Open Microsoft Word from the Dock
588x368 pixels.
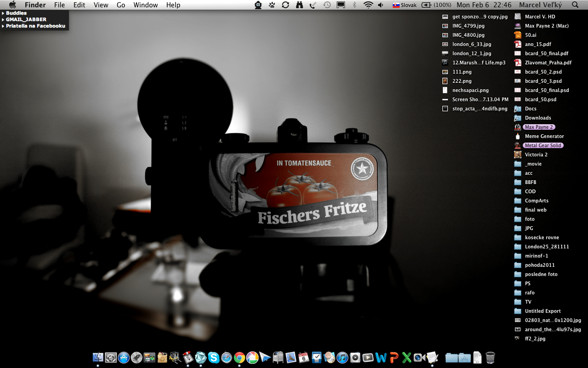381,357
